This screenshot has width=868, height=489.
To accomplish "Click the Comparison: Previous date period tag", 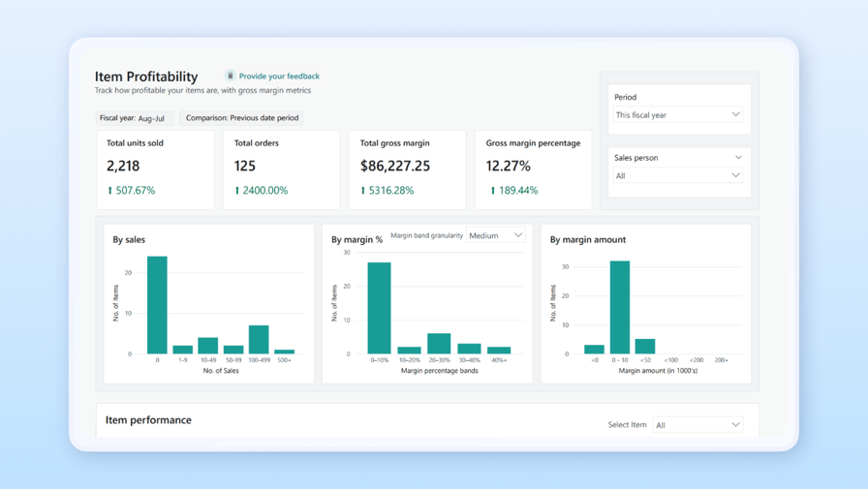I will point(242,118).
